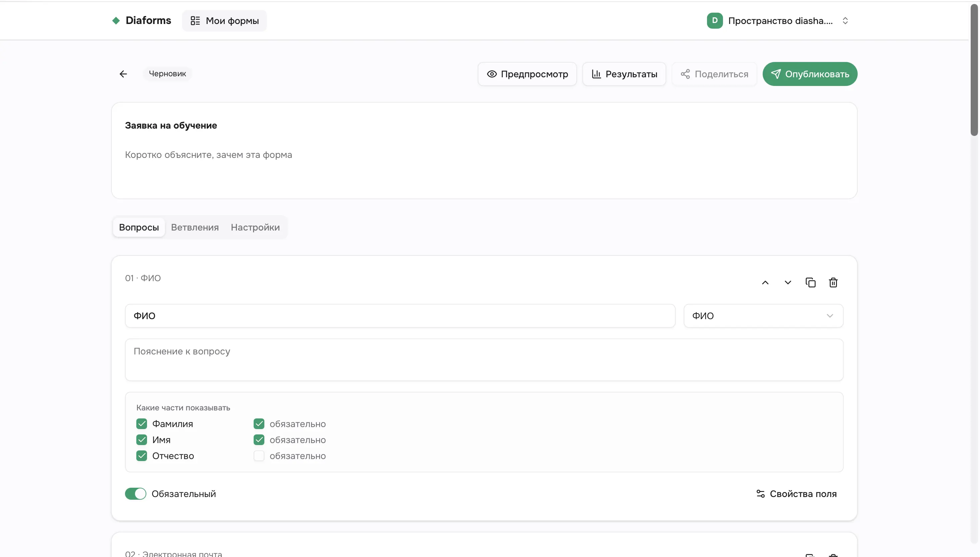Viewport: 980px width, 557px height.
Task: Move the ФИО question up
Action: pos(765,283)
